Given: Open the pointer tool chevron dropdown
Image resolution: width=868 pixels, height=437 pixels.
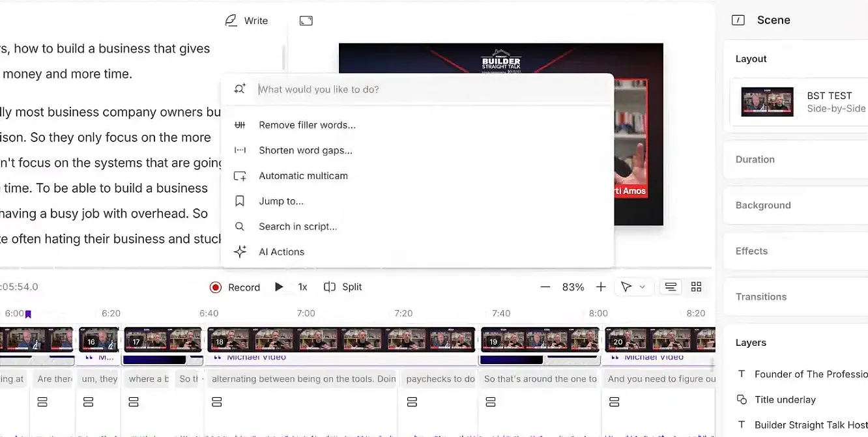Looking at the screenshot, I should 643,287.
